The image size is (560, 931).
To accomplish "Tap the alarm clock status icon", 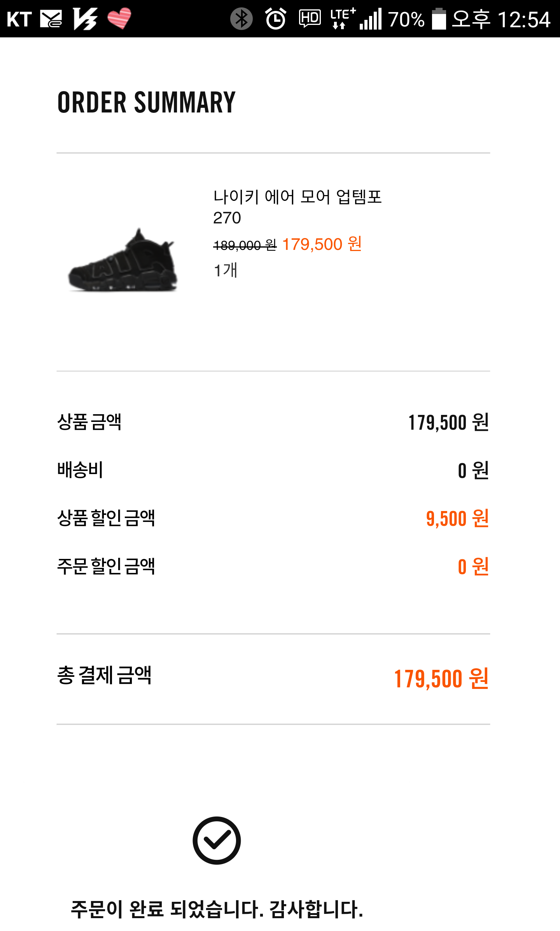I will pyautogui.click(x=275, y=19).
